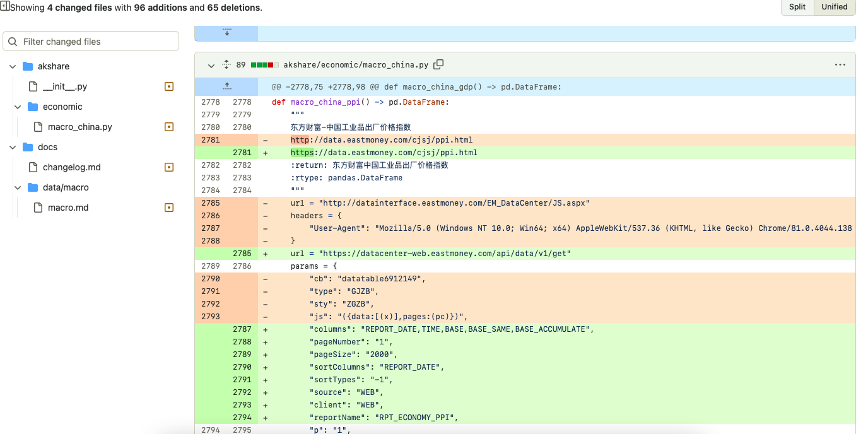Collapse the macro_china.py diff with its chevron
Screen dimensions: 868x434
pyautogui.click(x=211, y=65)
